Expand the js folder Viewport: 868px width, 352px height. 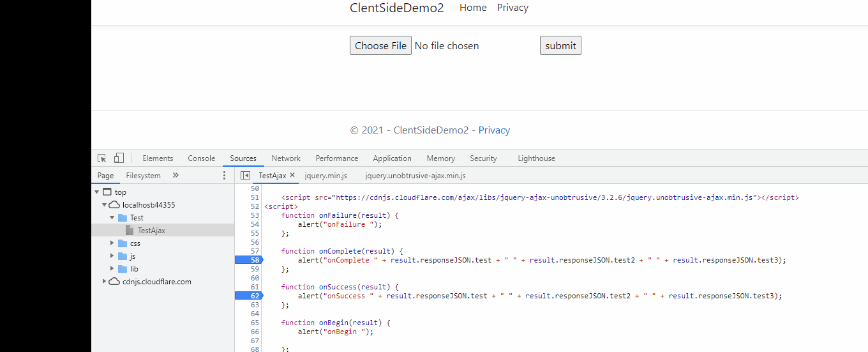(x=112, y=256)
